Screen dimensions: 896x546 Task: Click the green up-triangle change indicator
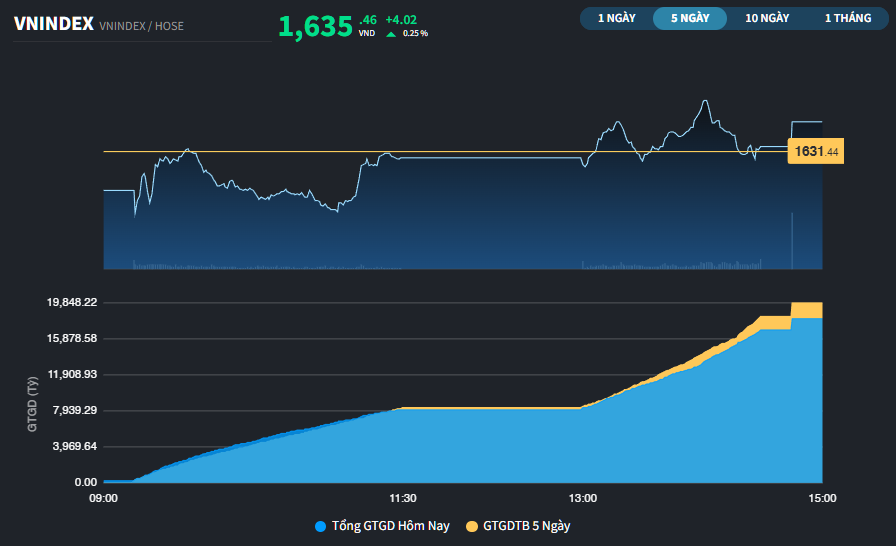point(390,33)
